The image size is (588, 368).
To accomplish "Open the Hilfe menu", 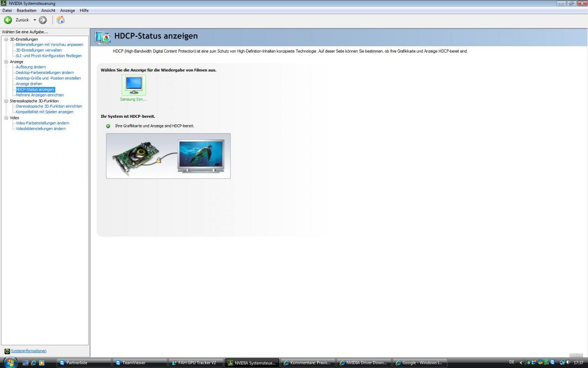I will pos(84,10).
